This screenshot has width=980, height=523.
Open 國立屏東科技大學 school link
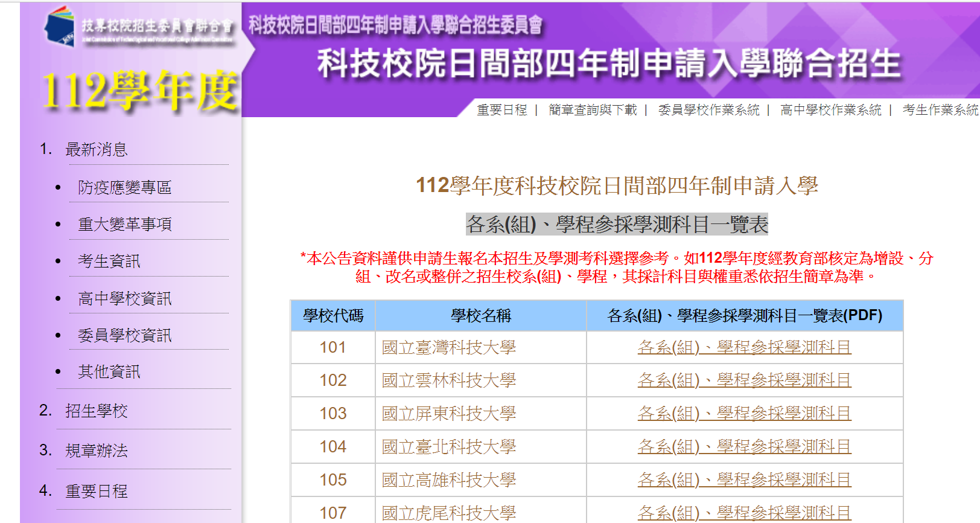tap(449, 414)
